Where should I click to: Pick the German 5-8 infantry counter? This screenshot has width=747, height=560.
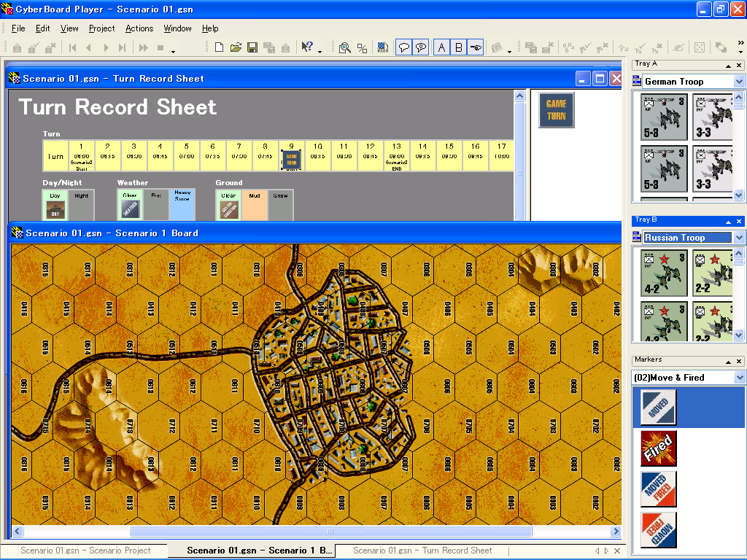(x=663, y=117)
